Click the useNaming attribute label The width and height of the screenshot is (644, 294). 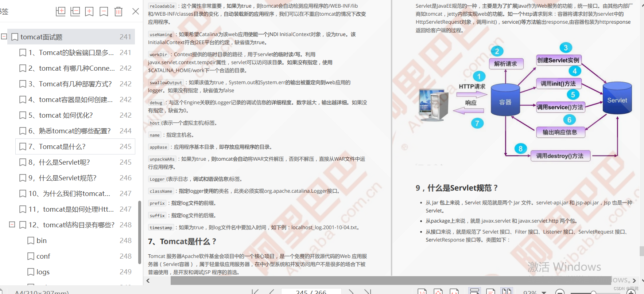(161, 35)
